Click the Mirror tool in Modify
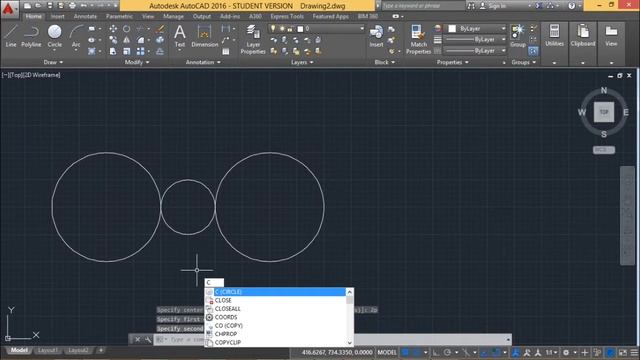Viewport: 640px width, 360px height. (x=127, y=40)
